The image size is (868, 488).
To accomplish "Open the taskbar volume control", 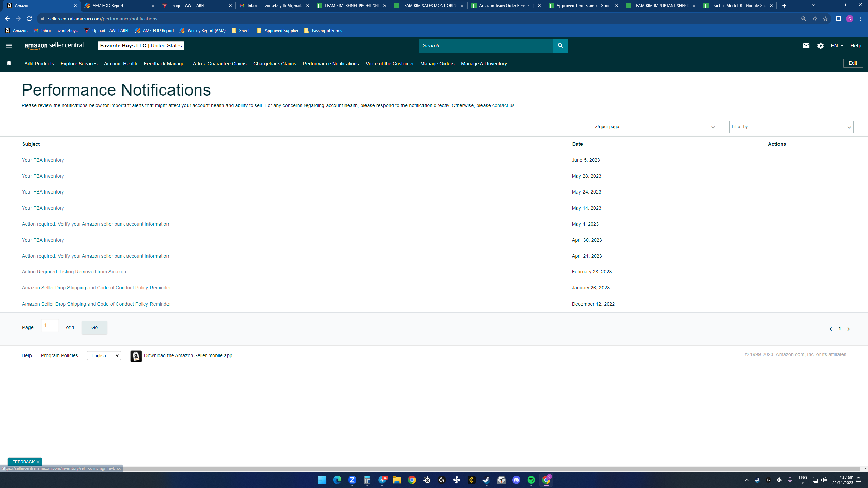I will [x=824, y=480].
